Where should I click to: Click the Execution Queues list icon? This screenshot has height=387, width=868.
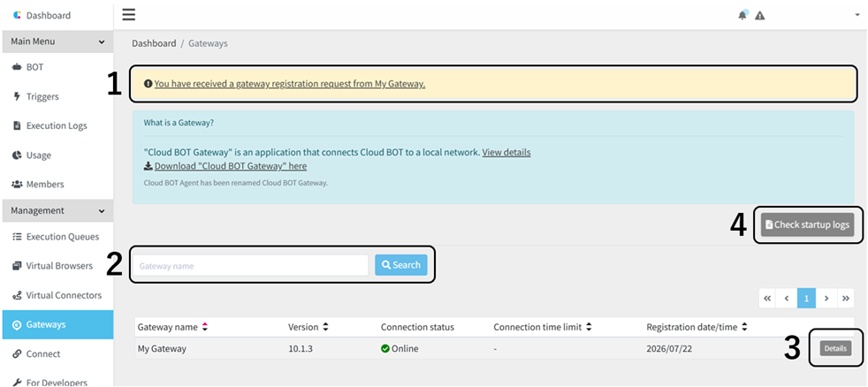pyautogui.click(x=17, y=237)
